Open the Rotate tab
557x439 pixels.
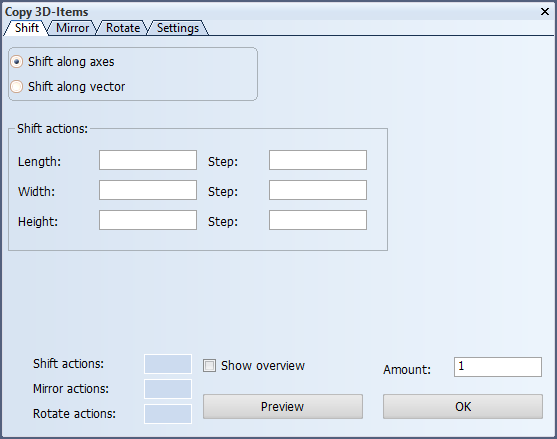pyautogui.click(x=123, y=28)
